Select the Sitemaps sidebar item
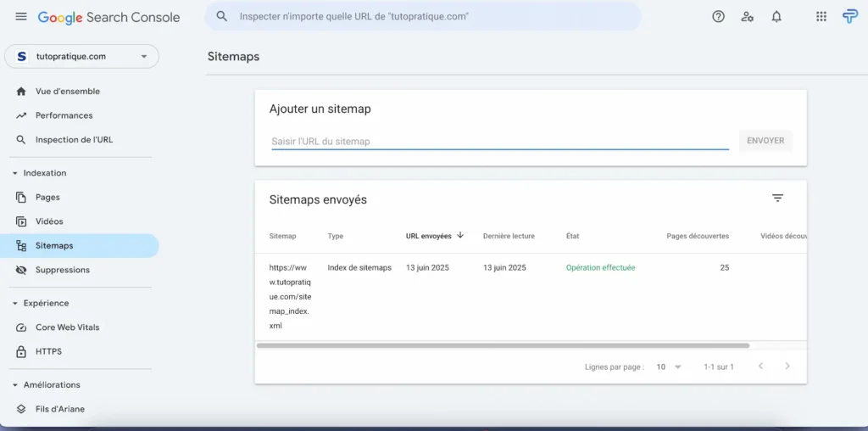Image resolution: width=868 pixels, height=431 pixels. coord(79,245)
